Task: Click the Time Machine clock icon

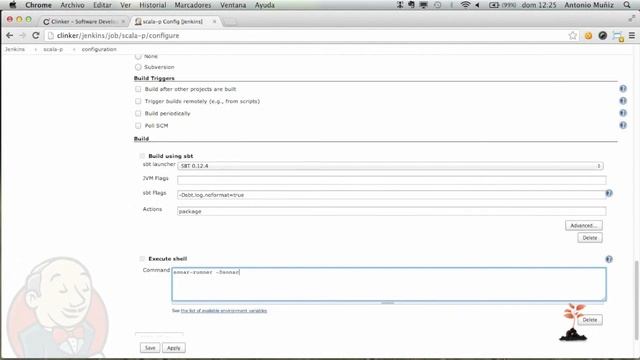Action: (x=438, y=5)
